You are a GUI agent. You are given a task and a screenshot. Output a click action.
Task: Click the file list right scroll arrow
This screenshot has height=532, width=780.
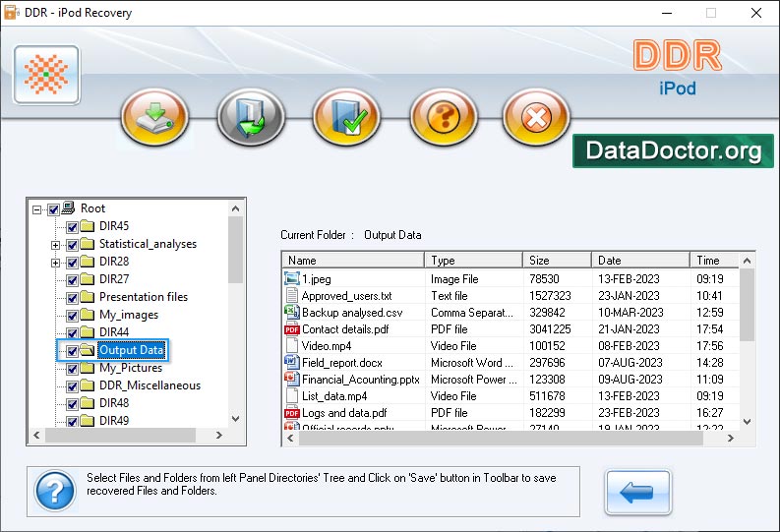point(730,438)
